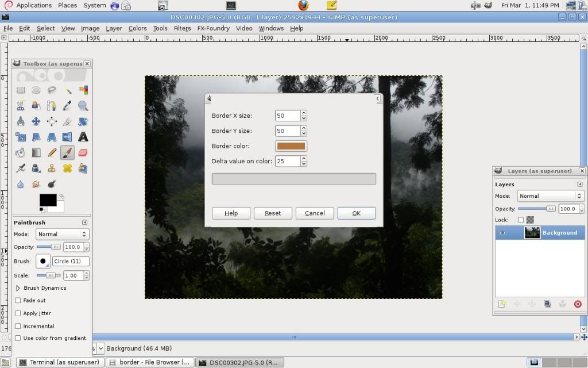Open the Filters menu
The width and height of the screenshot is (588, 368).
coord(182,29)
